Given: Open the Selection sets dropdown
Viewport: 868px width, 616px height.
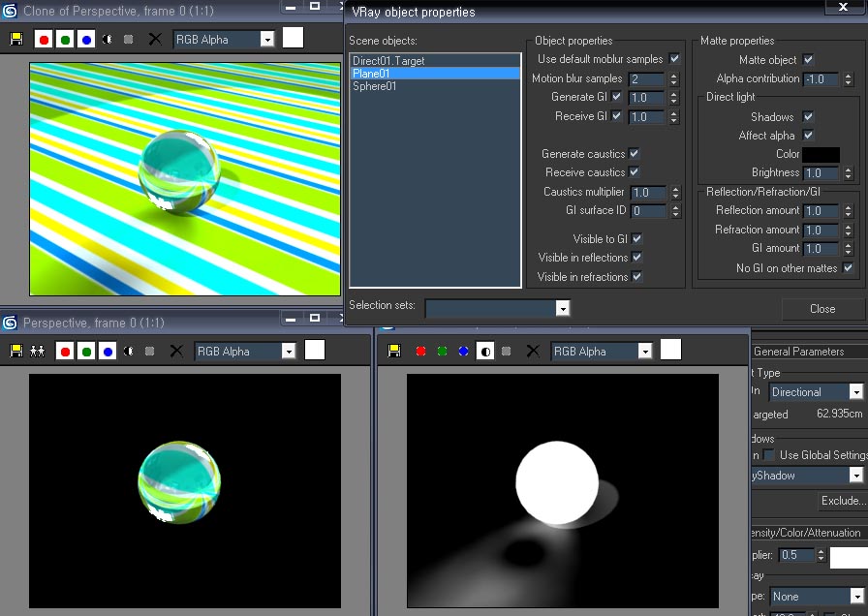Looking at the screenshot, I should point(562,308).
